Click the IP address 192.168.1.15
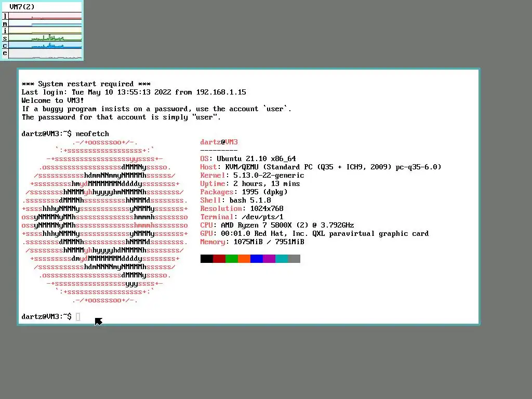This screenshot has height=399, width=532. tap(221, 92)
